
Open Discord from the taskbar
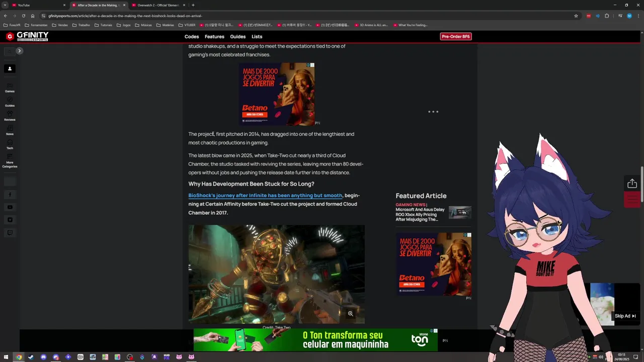pos(43,357)
